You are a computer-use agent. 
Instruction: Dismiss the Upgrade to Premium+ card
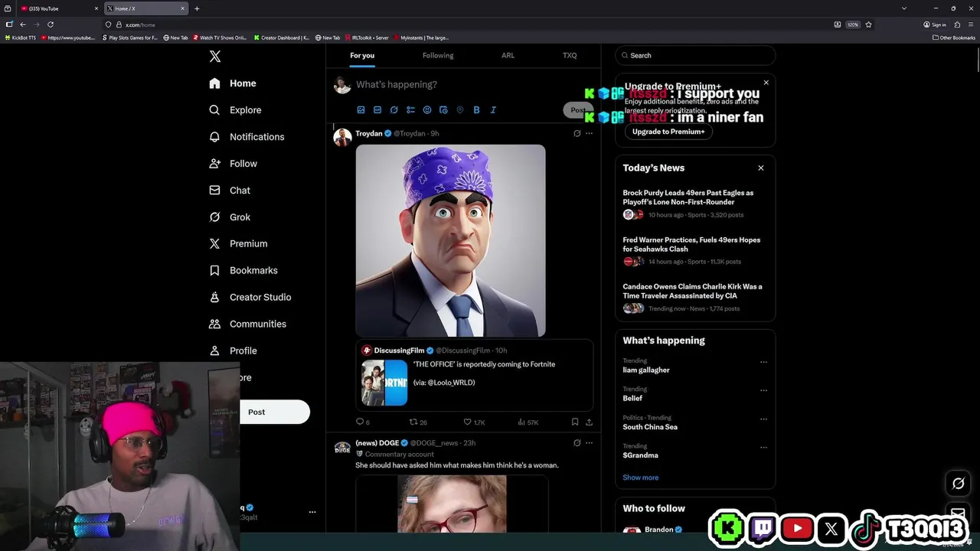pyautogui.click(x=766, y=83)
